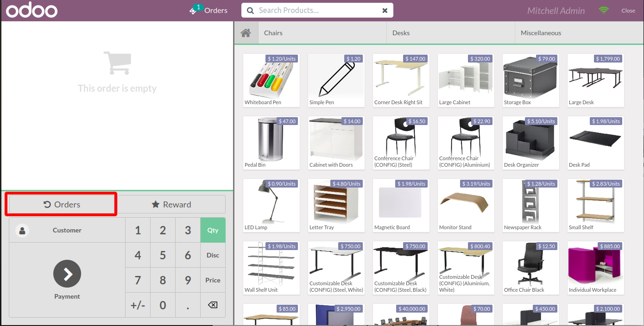Screen dimensions: 644x326
Task: Tap the decimal point key
Action: 188,305
